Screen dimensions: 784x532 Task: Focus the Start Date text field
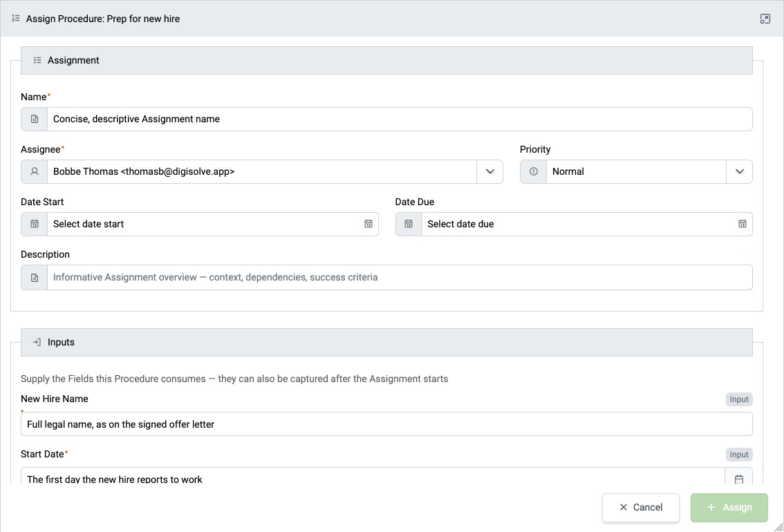[373, 476]
